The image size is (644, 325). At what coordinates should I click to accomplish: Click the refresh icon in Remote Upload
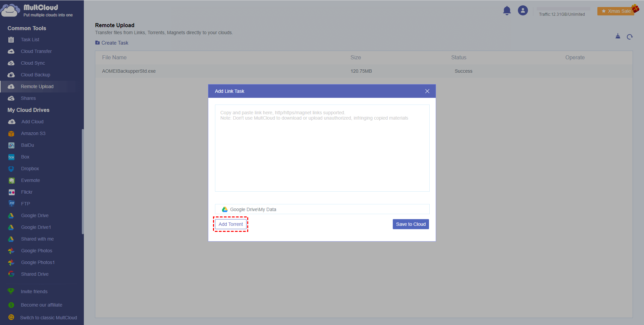tap(630, 37)
